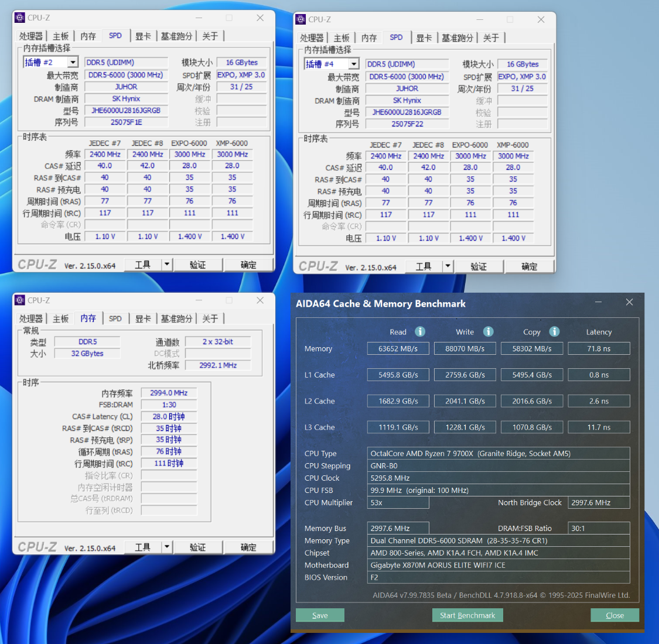The width and height of the screenshot is (659, 644).
Task: Click Memory Write value 88070 MB/s
Action: 465,348
